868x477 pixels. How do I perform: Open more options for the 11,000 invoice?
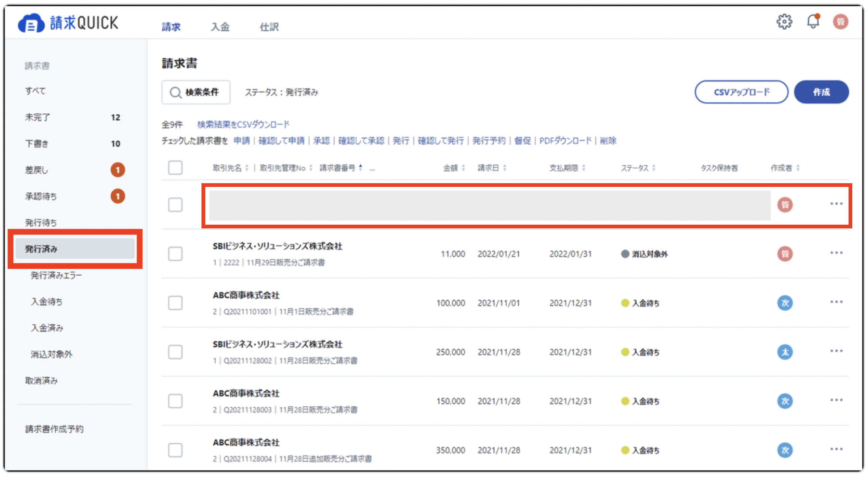click(x=836, y=253)
